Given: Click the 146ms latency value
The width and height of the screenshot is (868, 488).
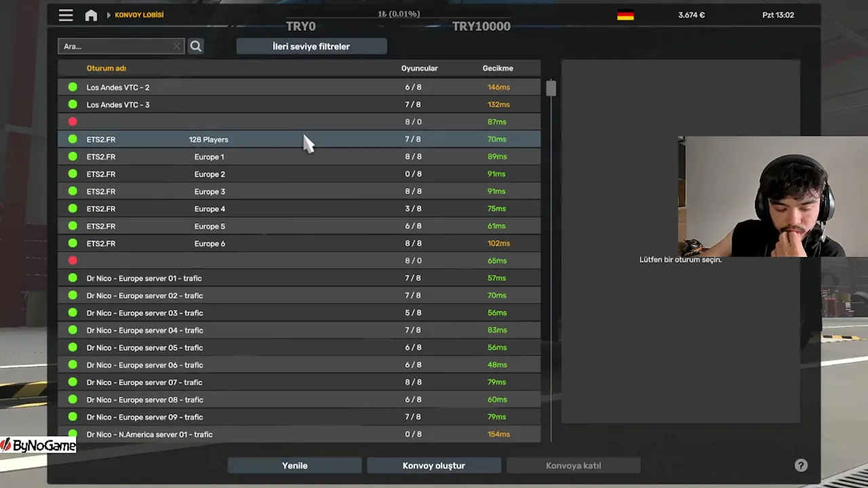Looking at the screenshot, I should pos(498,87).
